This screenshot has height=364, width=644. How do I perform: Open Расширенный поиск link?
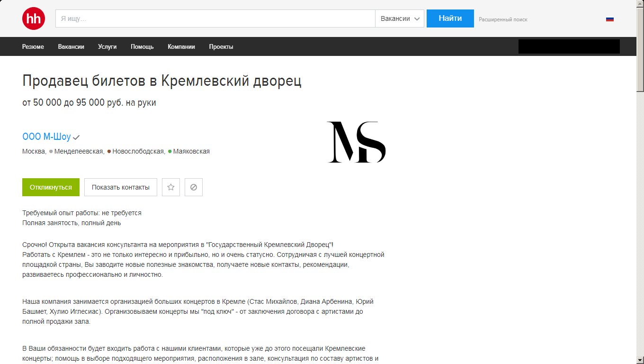(503, 19)
